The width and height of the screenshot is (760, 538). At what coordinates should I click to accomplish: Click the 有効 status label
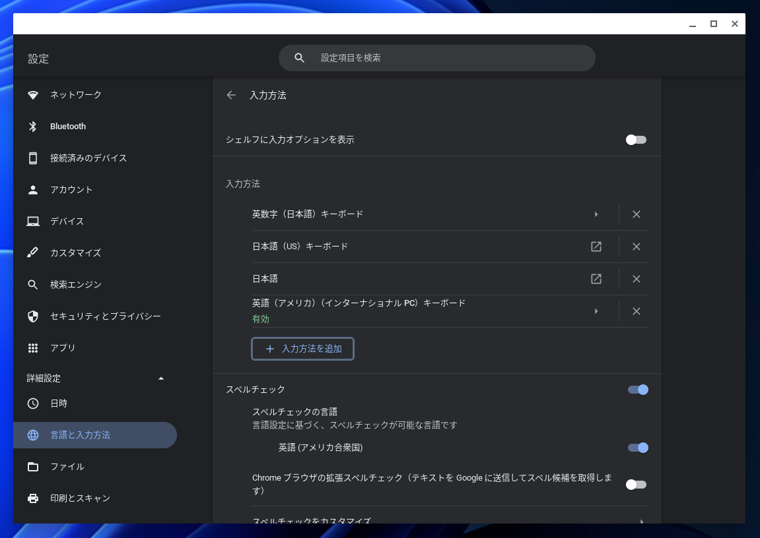[x=260, y=319]
